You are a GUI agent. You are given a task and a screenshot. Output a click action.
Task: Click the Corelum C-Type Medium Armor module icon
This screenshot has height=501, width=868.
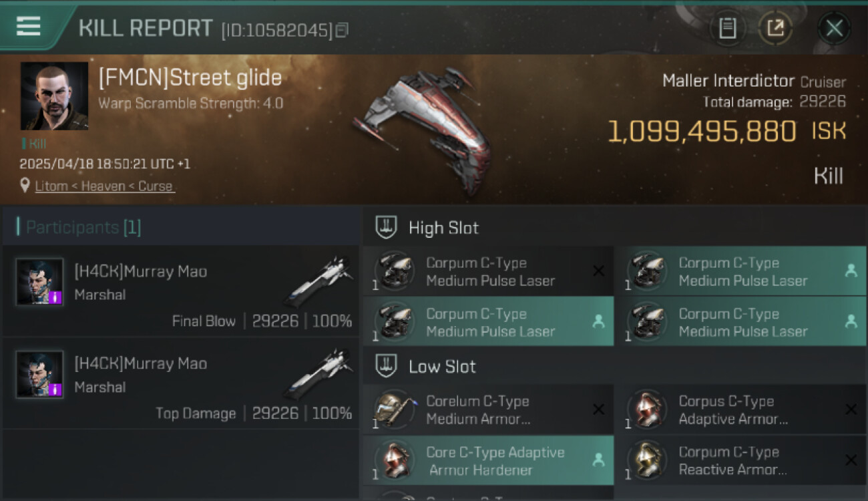394,409
